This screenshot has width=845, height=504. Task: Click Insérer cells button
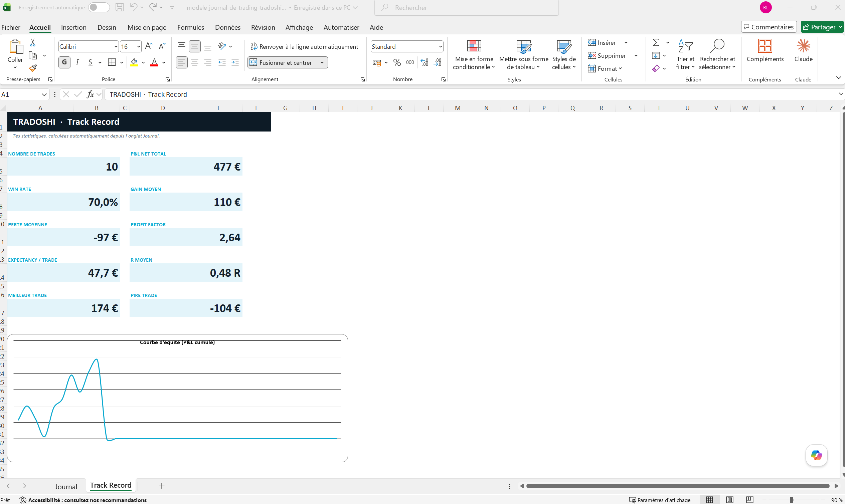[602, 42]
